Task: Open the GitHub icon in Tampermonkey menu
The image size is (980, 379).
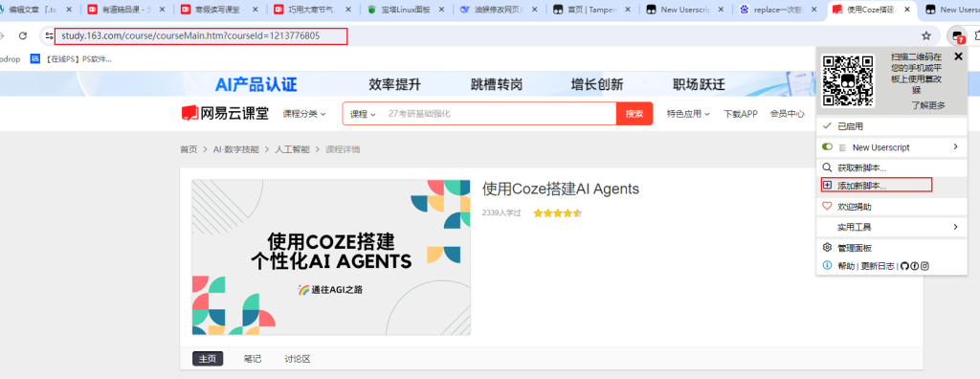Action: click(904, 266)
